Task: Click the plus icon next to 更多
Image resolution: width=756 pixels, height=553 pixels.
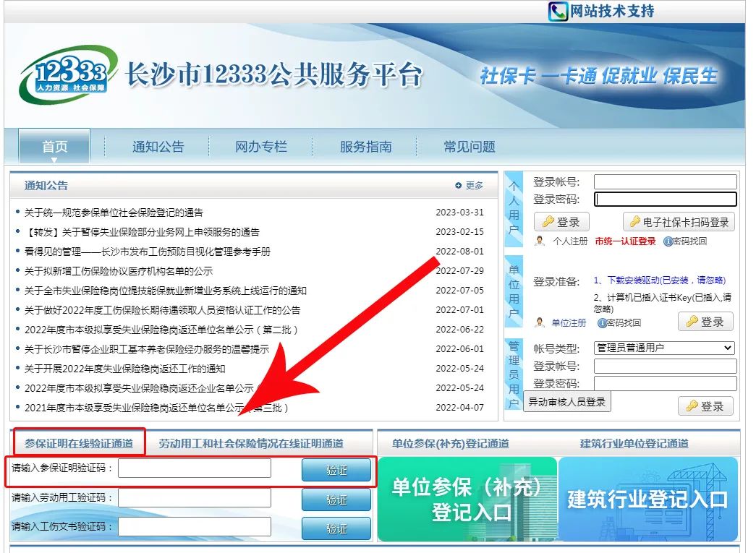Action: click(x=459, y=186)
